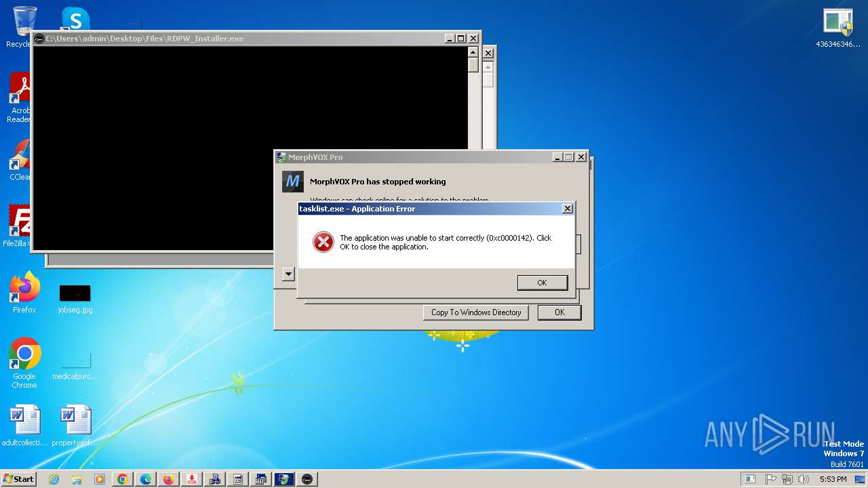Click the RDPW_Installer console title bar icon
Image resolution: width=868 pixels, height=488 pixels.
point(39,39)
